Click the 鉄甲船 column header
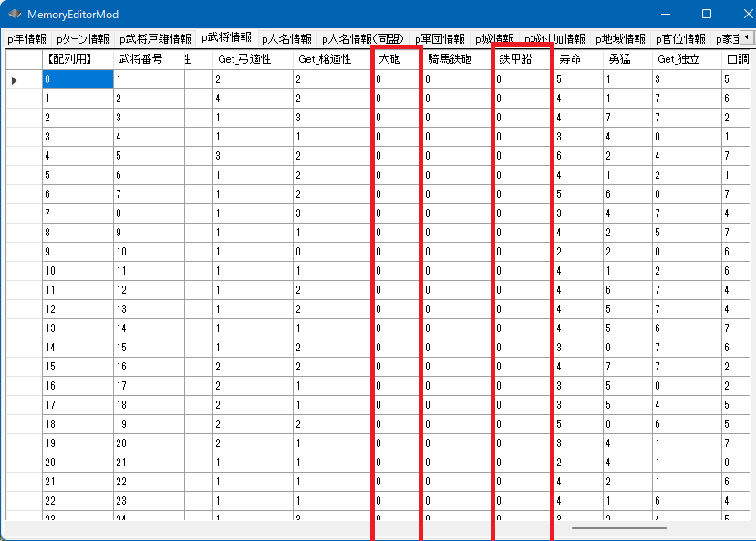This screenshot has width=756, height=541. [x=522, y=58]
